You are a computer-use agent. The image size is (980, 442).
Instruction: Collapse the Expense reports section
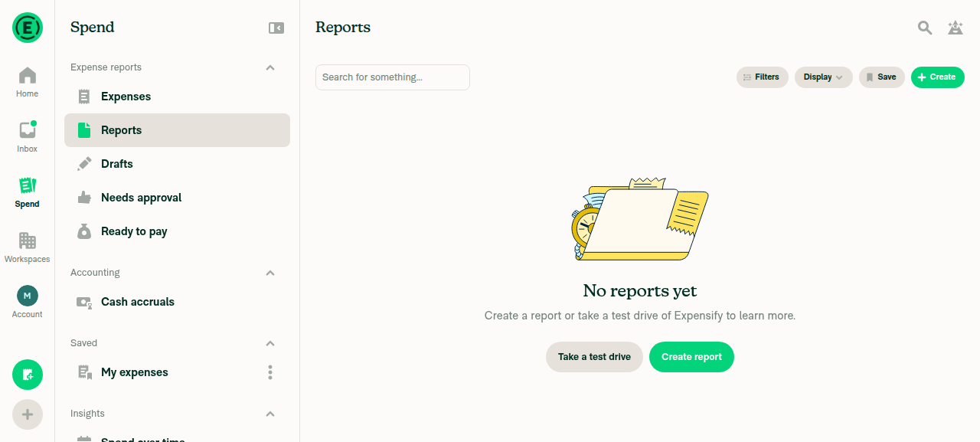pyautogui.click(x=270, y=67)
